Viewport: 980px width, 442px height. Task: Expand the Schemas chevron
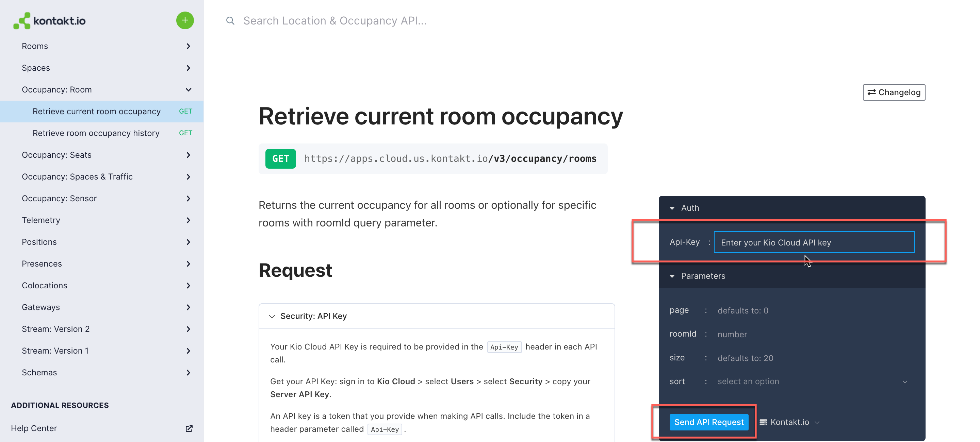(188, 372)
